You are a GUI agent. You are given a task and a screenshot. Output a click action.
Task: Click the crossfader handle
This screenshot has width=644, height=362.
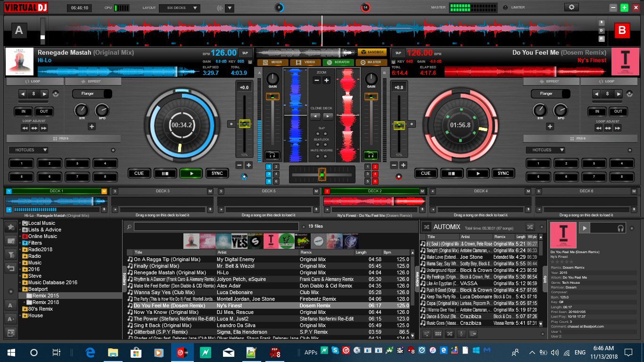click(322, 174)
